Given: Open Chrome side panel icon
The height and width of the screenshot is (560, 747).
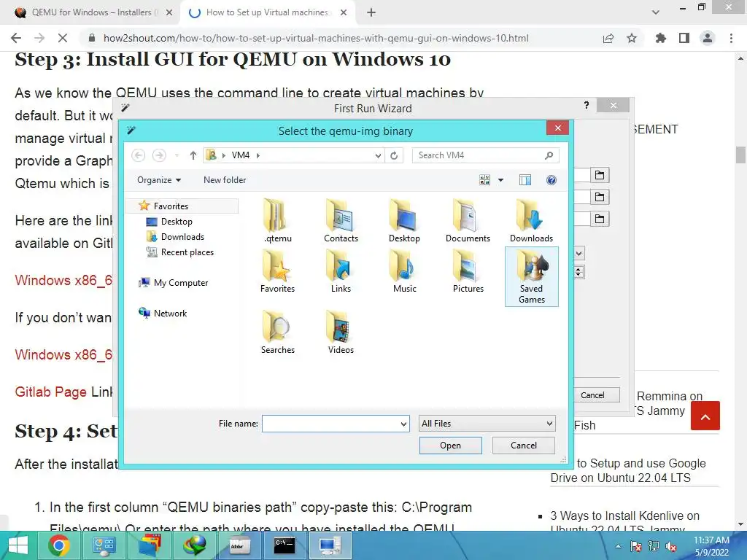Looking at the screenshot, I should coord(684,38).
